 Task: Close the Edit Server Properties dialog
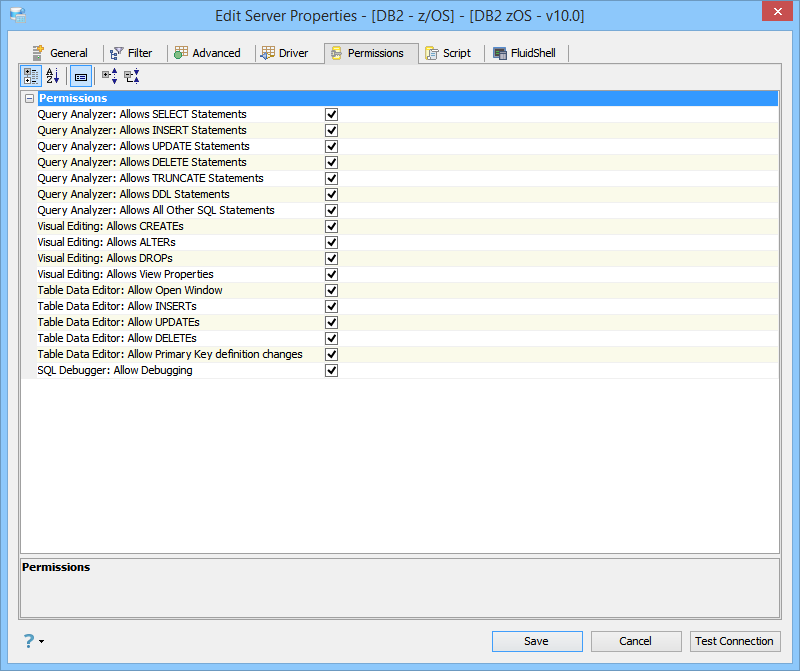click(x=777, y=11)
